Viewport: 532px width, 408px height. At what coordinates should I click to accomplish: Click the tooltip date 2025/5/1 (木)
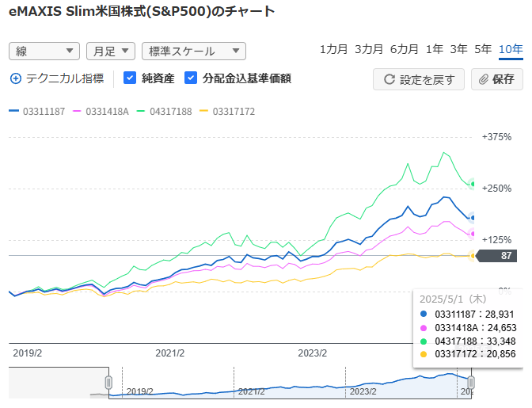[x=453, y=299]
